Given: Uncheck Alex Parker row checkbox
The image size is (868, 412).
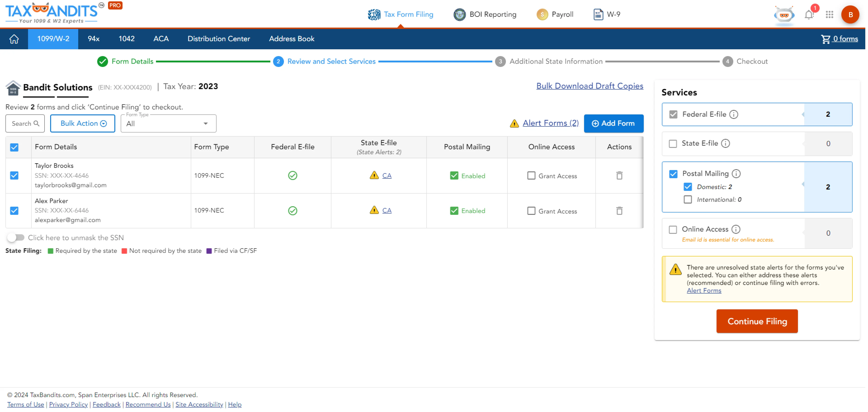Looking at the screenshot, I should 14,211.
